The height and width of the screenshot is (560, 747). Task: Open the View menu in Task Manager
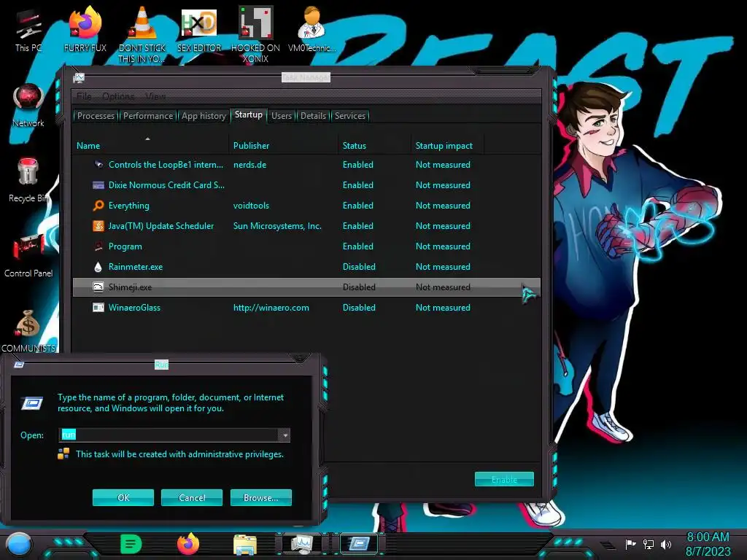click(x=155, y=96)
